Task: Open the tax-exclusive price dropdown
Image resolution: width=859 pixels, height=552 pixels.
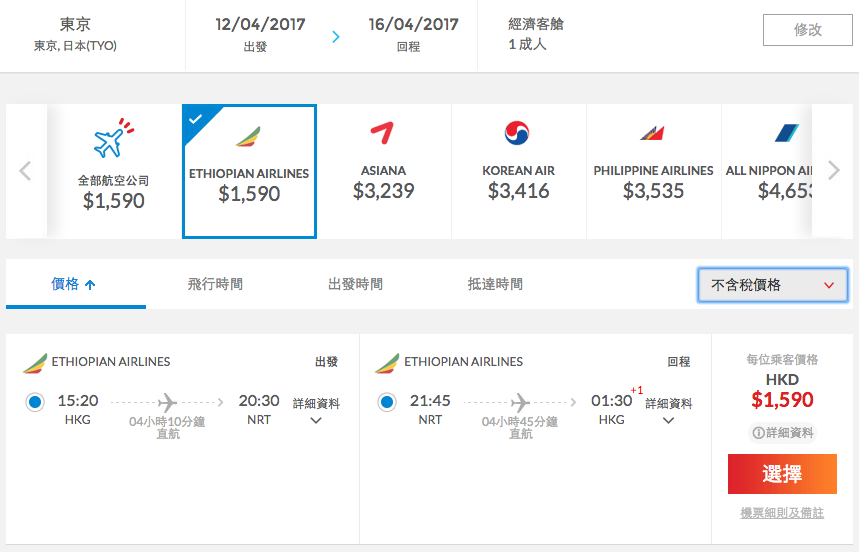Action: [x=772, y=285]
